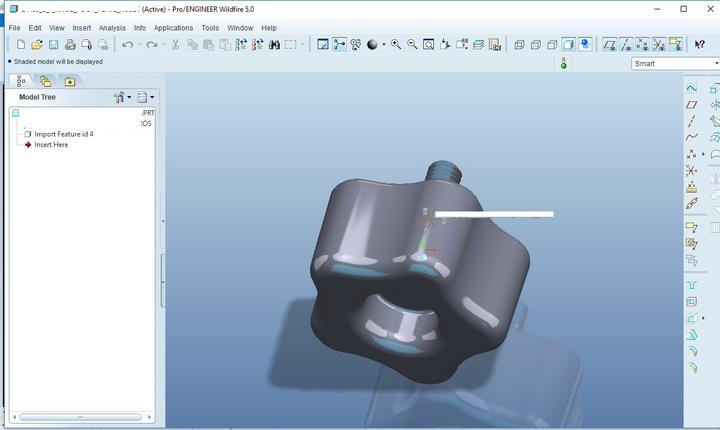This screenshot has height=430, width=720.
Task: Open the Analysis menu
Action: tap(112, 28)
